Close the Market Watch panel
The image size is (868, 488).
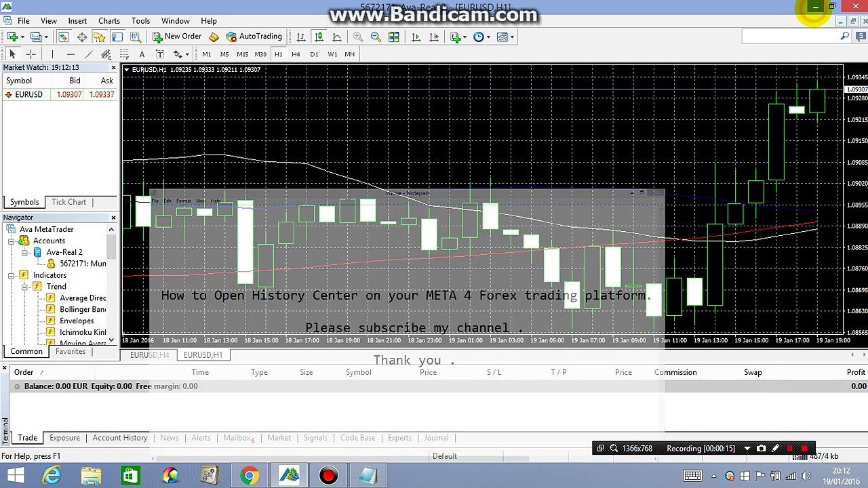coord(113,68)
